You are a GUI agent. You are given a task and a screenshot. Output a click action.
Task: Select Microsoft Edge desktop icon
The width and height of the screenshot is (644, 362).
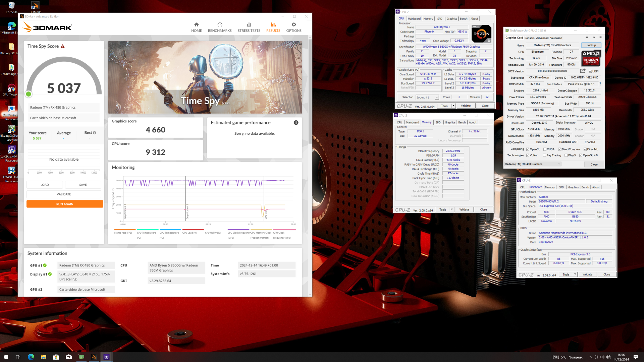click(11, 28)
